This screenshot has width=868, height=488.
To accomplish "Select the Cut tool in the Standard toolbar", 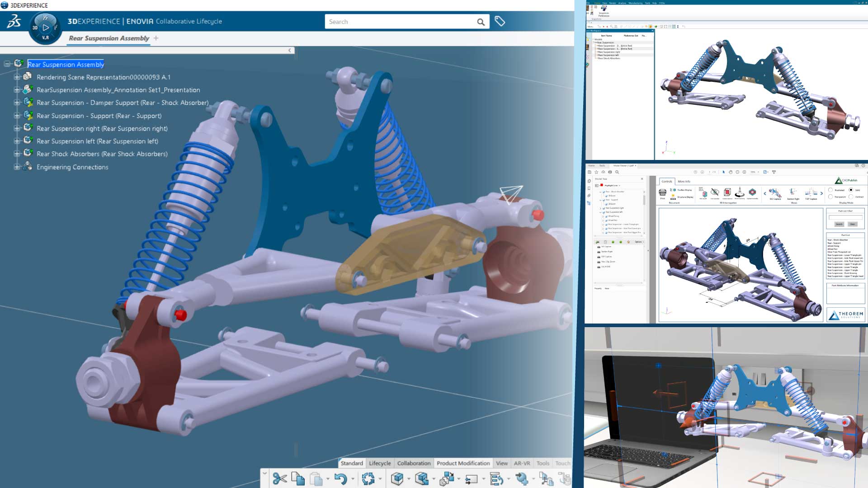I will pyautogui.click(x=280, y=479).
